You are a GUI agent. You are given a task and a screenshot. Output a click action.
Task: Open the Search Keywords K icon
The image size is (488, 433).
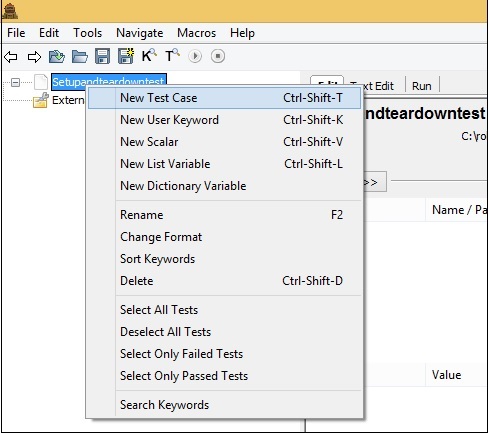149,55
